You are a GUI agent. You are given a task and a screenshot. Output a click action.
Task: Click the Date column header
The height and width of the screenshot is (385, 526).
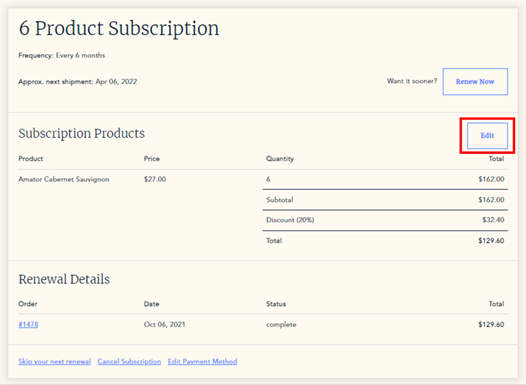point(152,304)
